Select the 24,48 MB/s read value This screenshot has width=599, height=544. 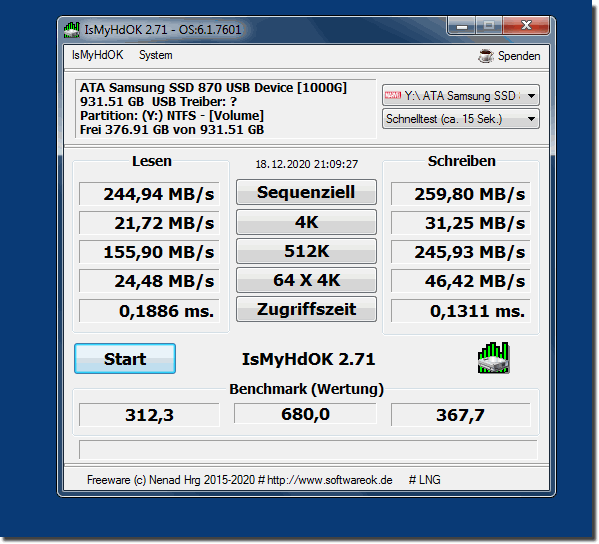[x=149, y=281]
